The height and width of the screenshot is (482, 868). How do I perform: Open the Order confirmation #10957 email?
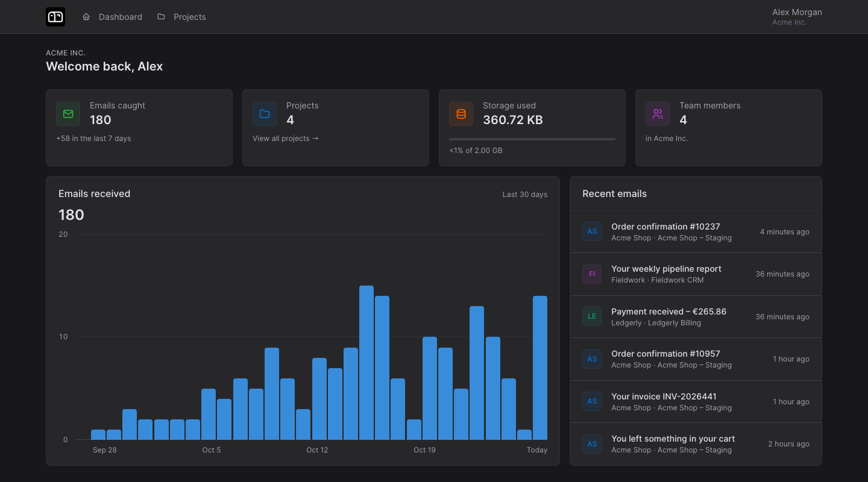pos(696,359)
